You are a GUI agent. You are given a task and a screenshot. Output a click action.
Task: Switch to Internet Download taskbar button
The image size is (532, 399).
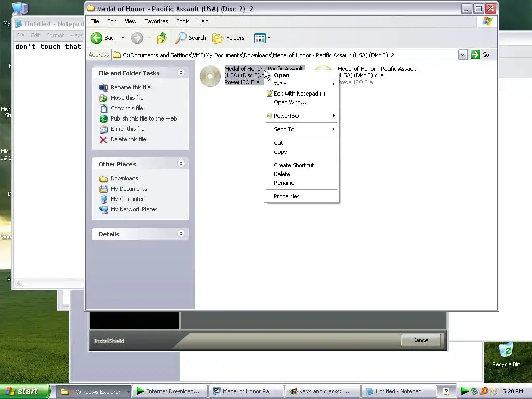tap(169, 392)
